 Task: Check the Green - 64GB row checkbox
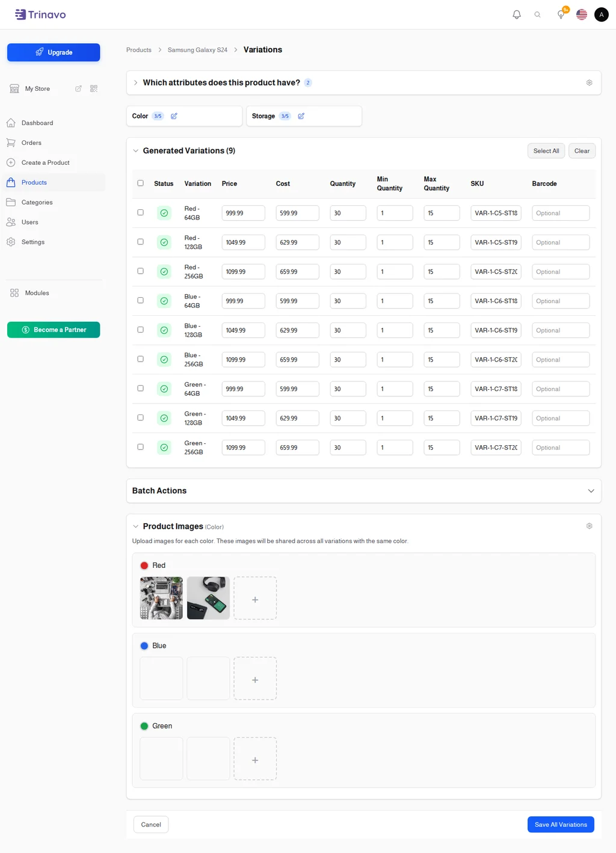pos(140,388)
